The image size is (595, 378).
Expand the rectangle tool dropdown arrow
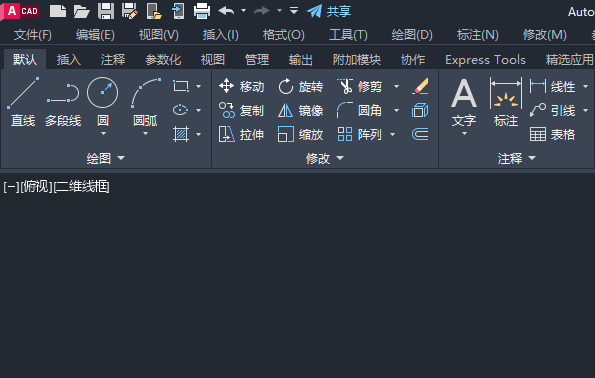[x=198, y=87]
